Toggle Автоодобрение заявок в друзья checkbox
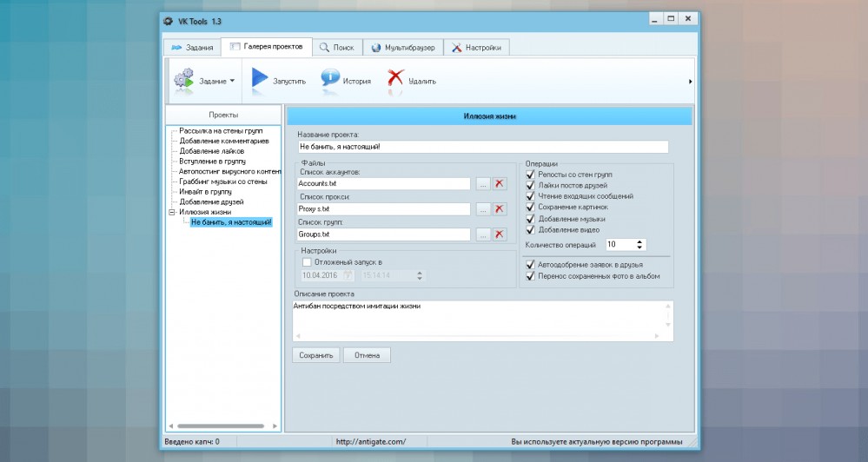 click(x=530, y=265)
